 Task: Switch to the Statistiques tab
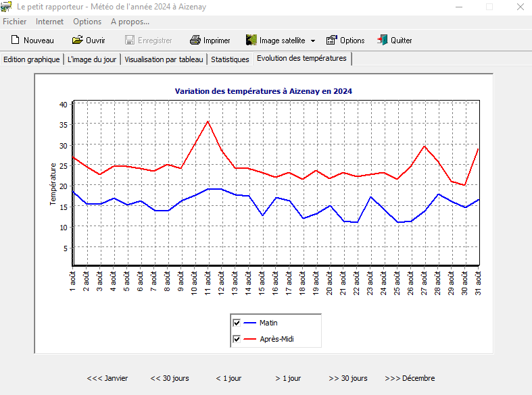click(230, 59)
